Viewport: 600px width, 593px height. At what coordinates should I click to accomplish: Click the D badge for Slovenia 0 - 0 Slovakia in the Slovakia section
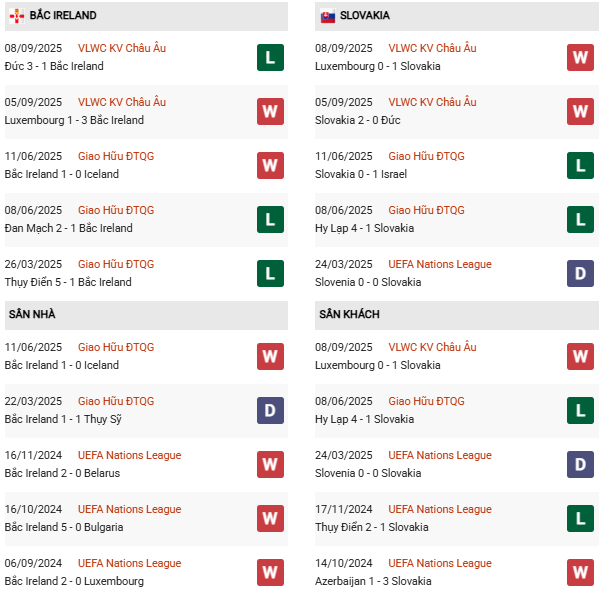580,273
